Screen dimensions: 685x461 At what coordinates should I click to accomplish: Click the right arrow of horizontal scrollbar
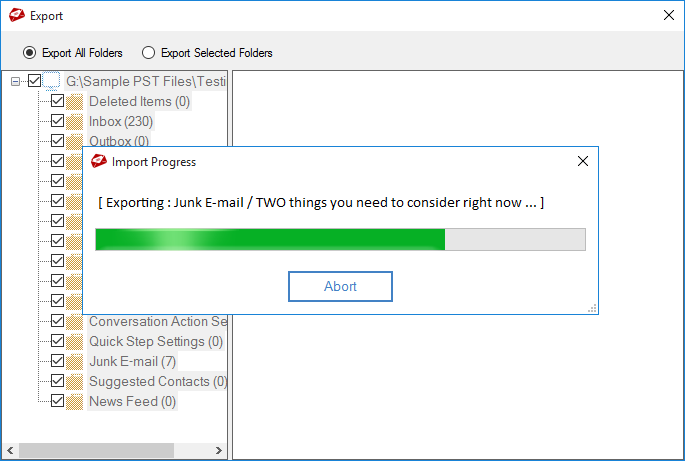pyautogui.click(x=219, y=450)
